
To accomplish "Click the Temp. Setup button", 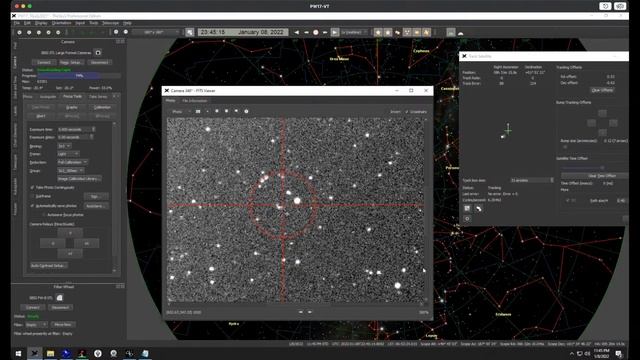I will click(71, 62).
